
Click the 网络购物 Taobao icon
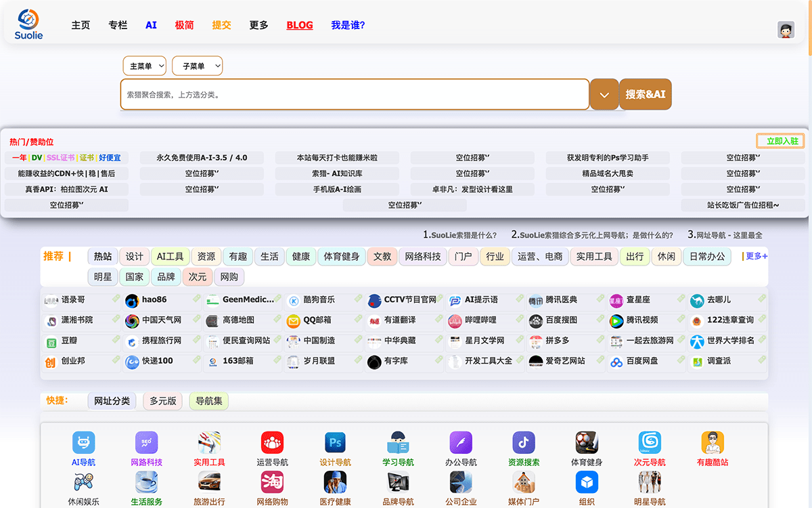point(272,482)
